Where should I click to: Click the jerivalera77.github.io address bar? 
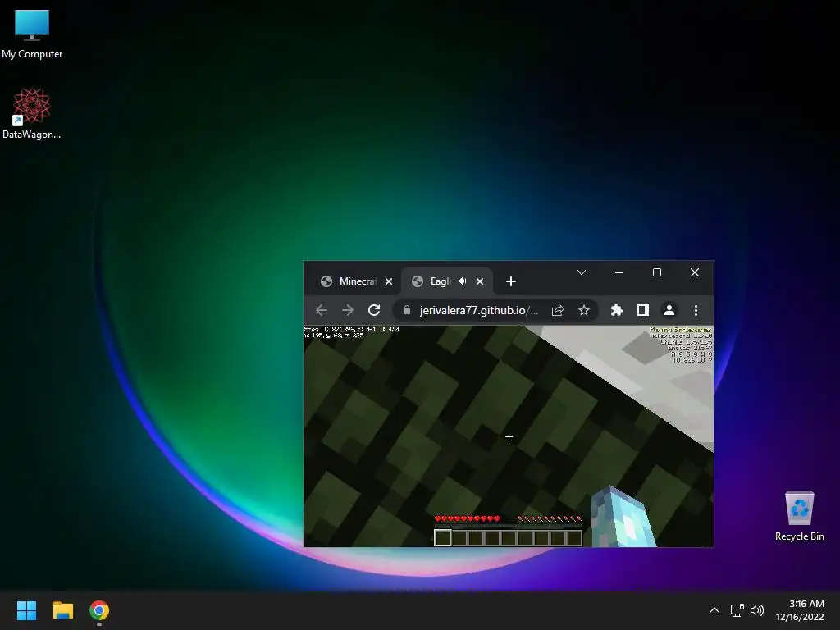coord(479,310)
